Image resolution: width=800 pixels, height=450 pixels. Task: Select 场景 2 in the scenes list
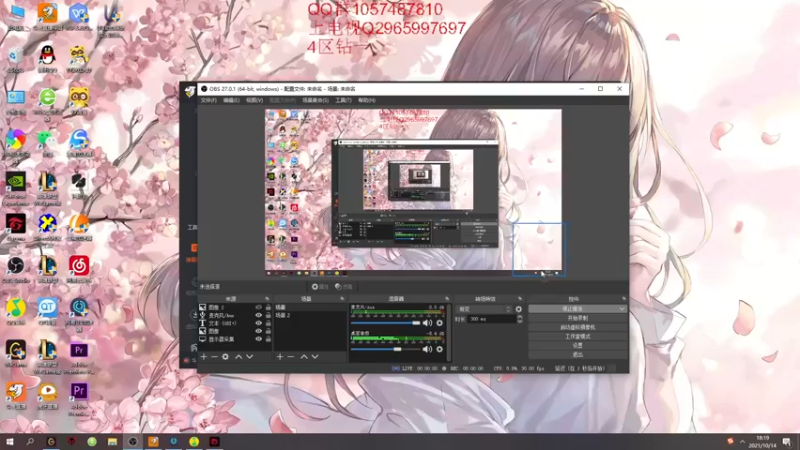tap(310, 315)
